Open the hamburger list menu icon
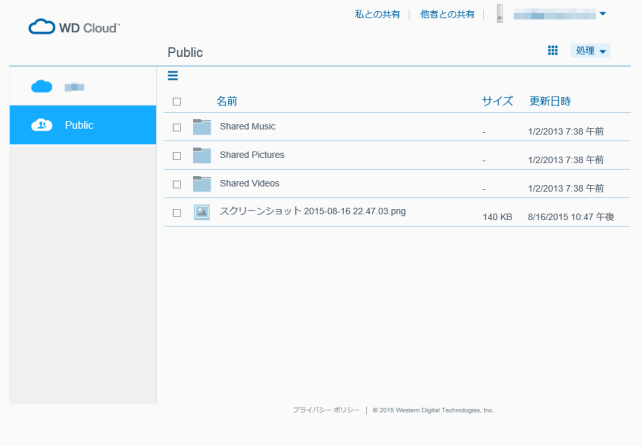Image resolution: width=642 pixels, height=446 pixels. click(x=172, y=76)
